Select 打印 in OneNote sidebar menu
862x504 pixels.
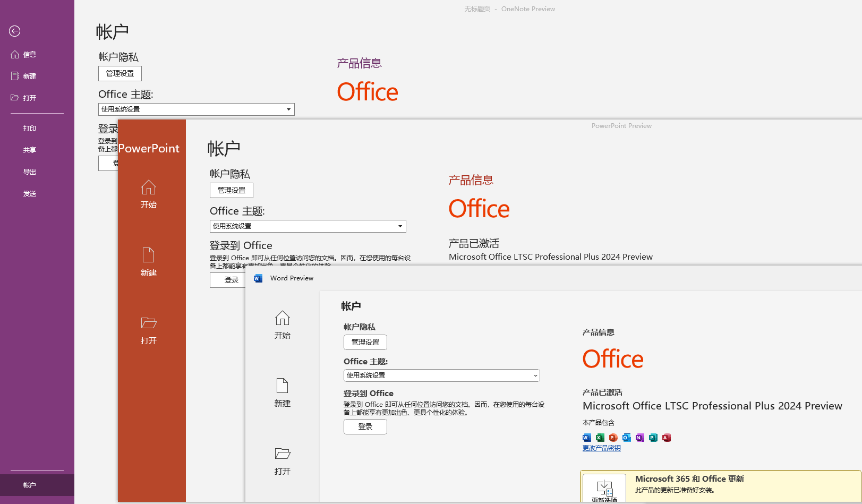(29, 128)
